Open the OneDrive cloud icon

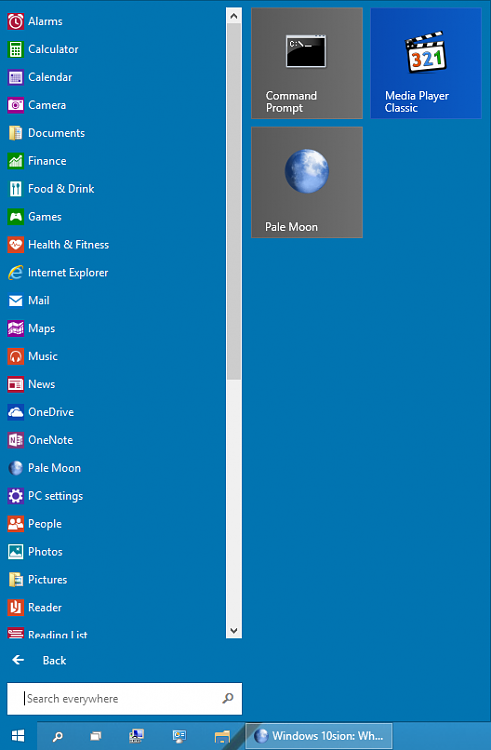point(15,412)
